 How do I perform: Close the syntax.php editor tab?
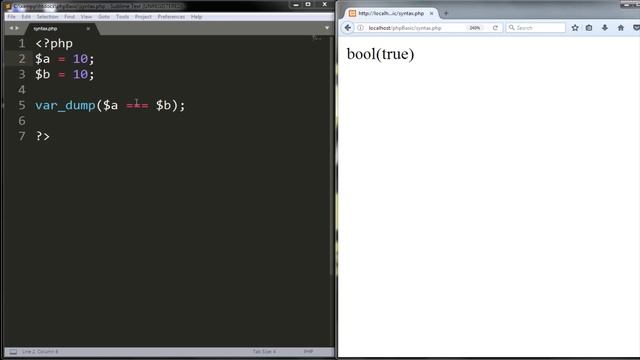[88, 29]
